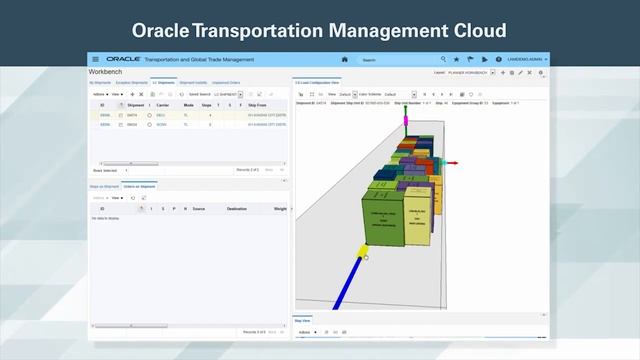
Task: Click the play arrow icon in header
Action: [x=484, y=60]
